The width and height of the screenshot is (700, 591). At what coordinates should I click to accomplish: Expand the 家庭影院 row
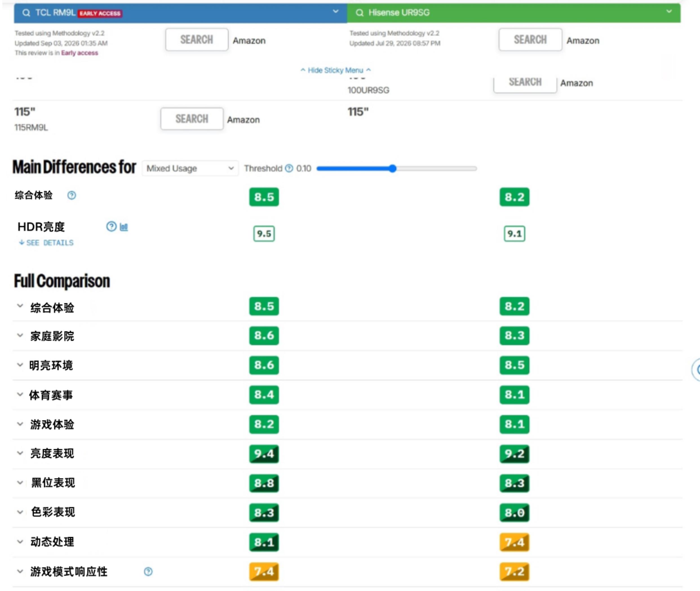click(20, 336)
